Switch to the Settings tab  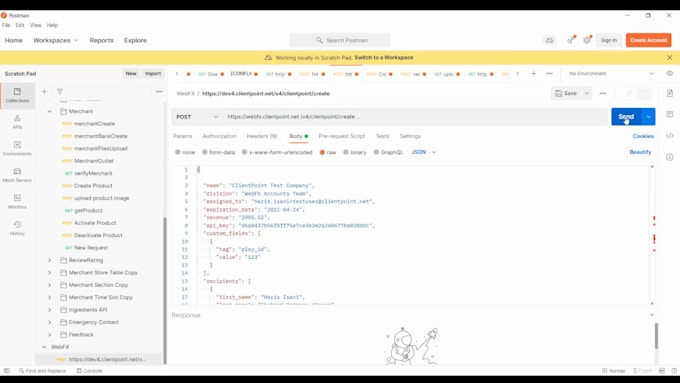click(x=410, y=136)
